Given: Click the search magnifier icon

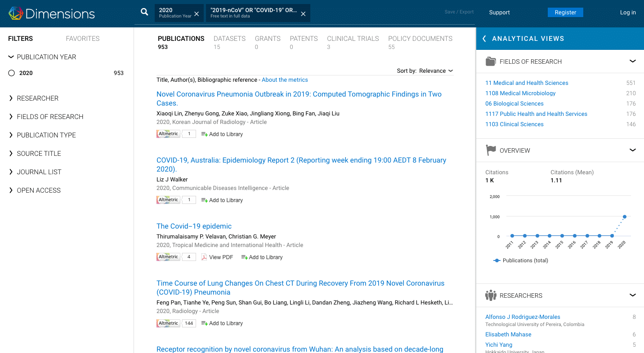Looking at the screenshot, I should [x=144, y=12].
